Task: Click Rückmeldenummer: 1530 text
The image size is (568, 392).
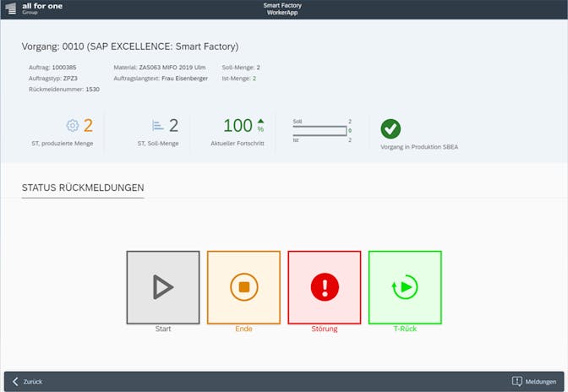Action: 64,89
